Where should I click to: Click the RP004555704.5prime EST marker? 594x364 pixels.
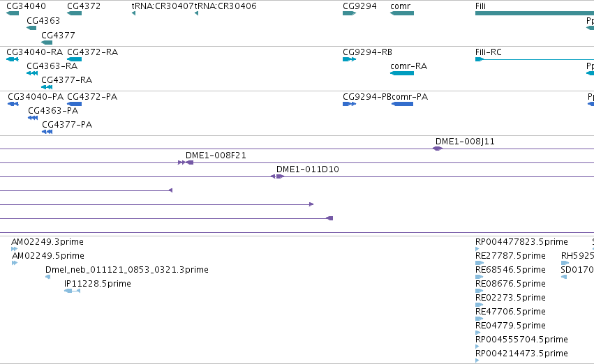477,346
